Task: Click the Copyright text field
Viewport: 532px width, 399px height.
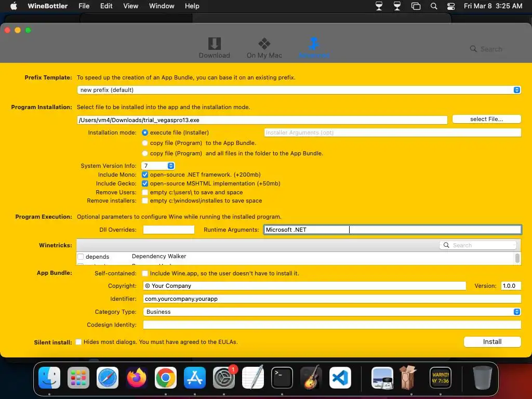Action: (x=304, y=286)
